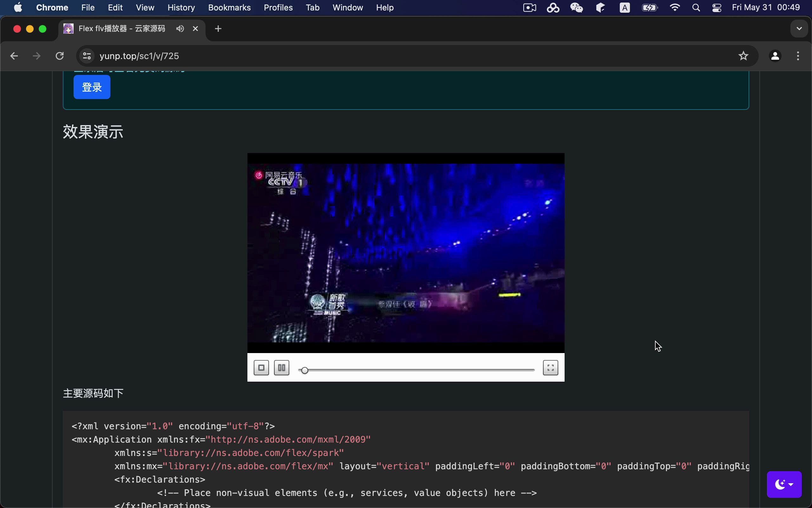Image resolution: width=812 pixels, height=508 pixels.
Task: Open the Wi-Fi menu bar icon
Action: [674, 7]
